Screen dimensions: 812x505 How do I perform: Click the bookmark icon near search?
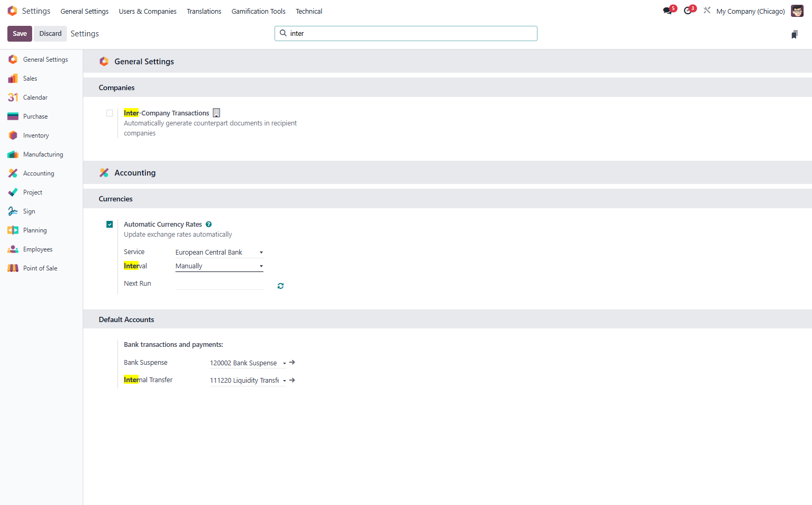[x=795, y=34]
